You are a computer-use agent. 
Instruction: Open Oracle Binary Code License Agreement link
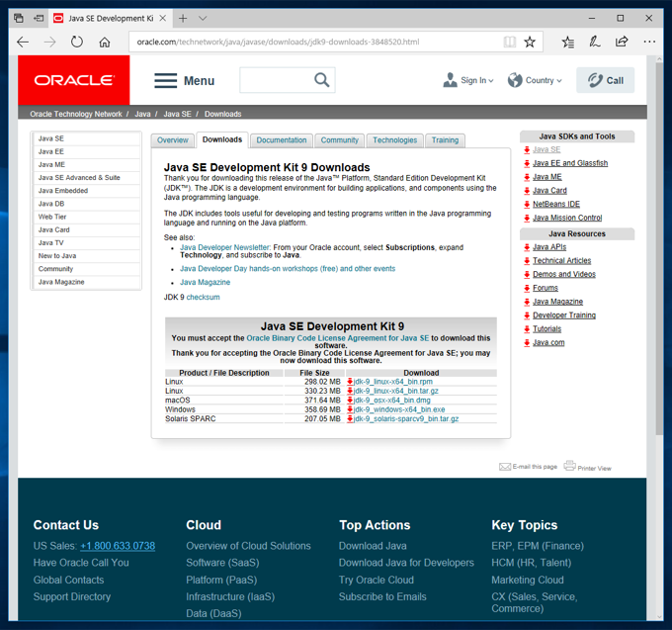point(338,338)
